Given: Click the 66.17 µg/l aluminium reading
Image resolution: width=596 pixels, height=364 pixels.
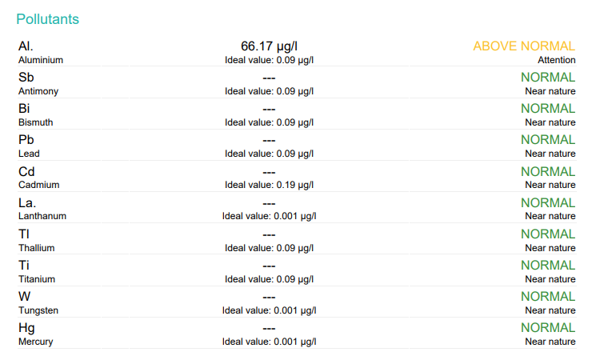Looking at the screenshot, I should 269,46.
